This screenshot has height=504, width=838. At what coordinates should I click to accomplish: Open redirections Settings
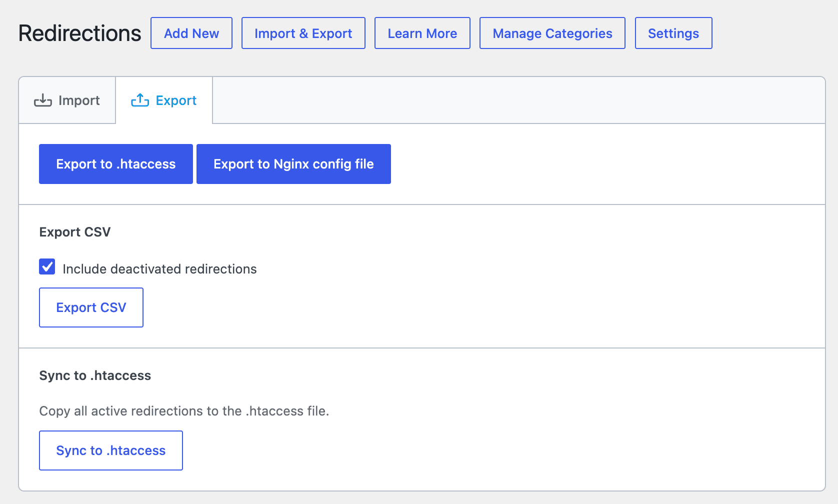(x=673, y=33)
